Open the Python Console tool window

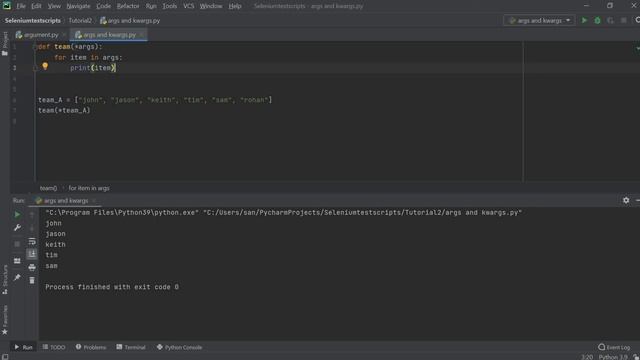coord(179,347)
